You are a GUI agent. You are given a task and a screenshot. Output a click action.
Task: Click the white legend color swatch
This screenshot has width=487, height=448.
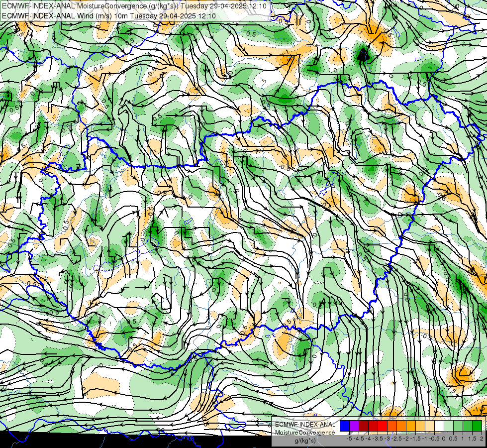(x=439, y=426)
